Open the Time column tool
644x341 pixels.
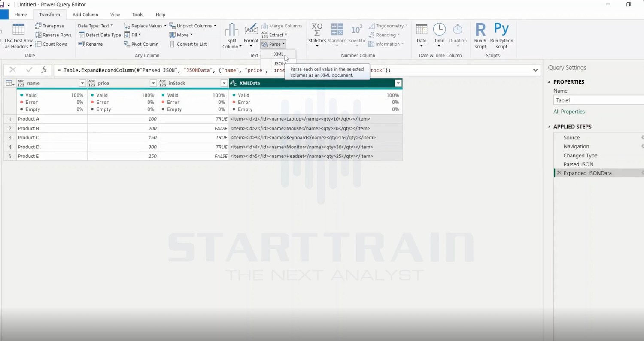[439, 35]
